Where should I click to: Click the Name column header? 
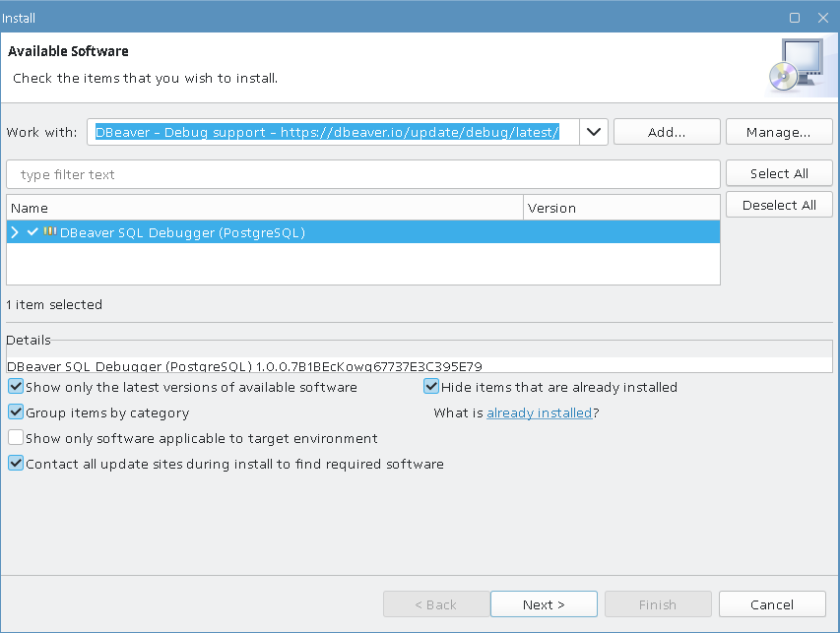(x=265, y=208)
